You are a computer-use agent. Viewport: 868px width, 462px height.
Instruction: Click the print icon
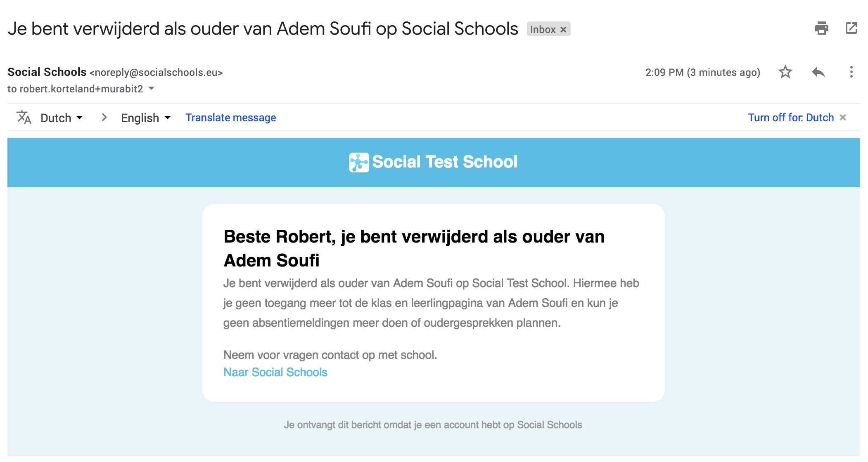coord(821,28)
